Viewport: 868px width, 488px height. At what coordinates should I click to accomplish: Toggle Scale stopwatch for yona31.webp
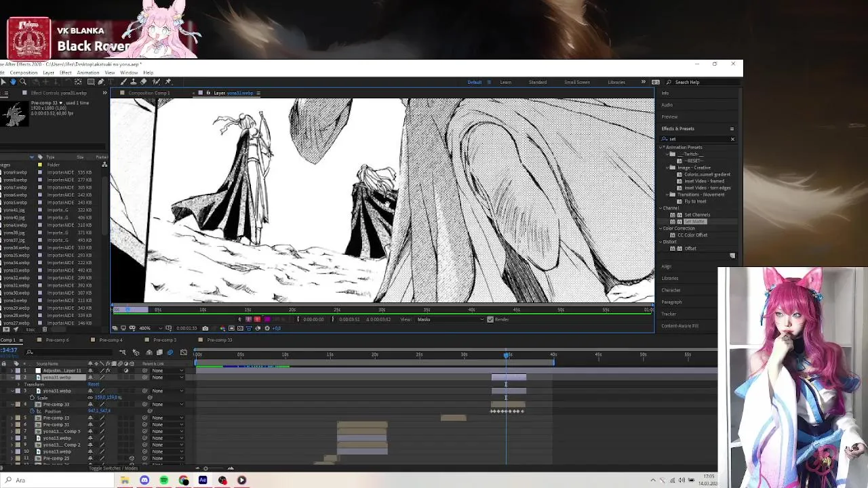[32, 397]
